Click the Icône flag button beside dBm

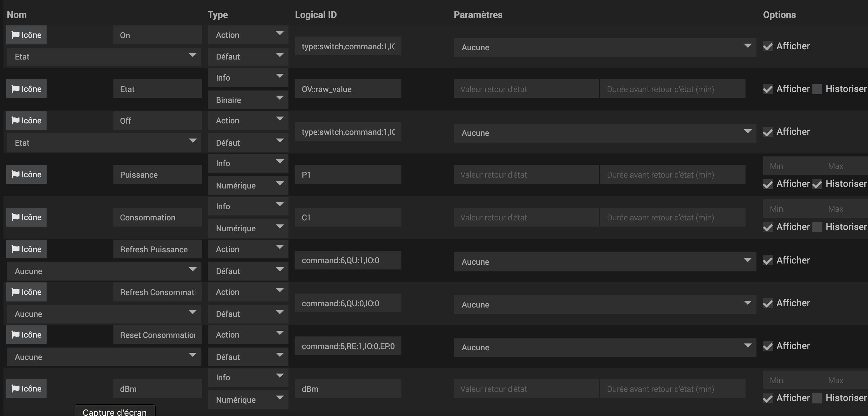pyautogui.click(x=26, y=389)
